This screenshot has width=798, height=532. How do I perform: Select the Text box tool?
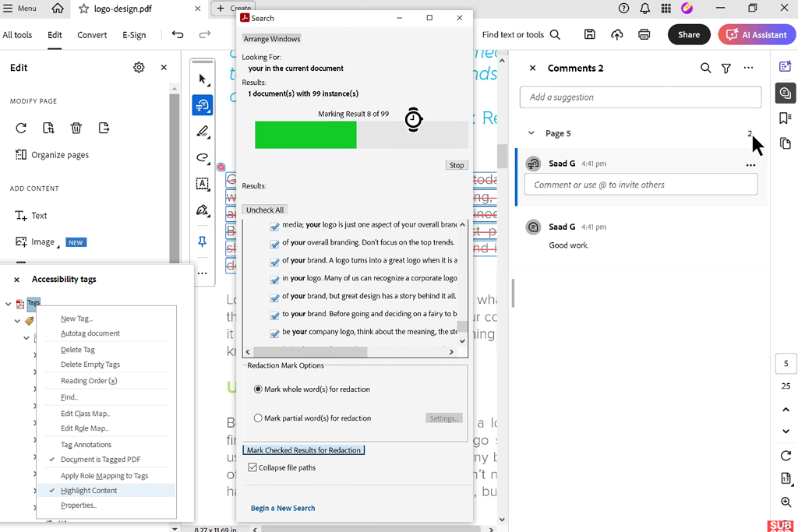[x=203, y=184]
